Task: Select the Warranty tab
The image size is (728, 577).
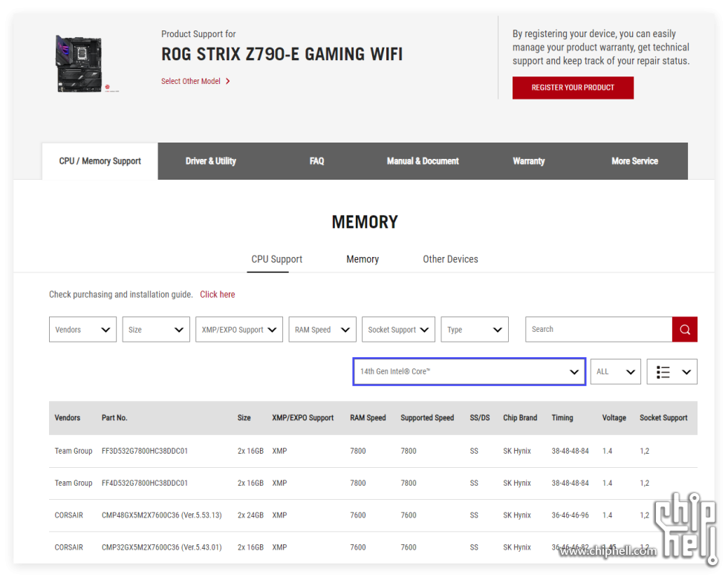Action: 529,161
